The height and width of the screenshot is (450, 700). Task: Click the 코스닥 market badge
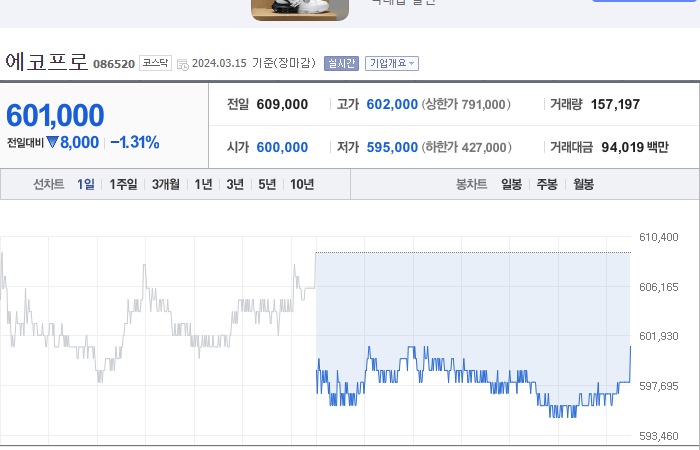155,63
